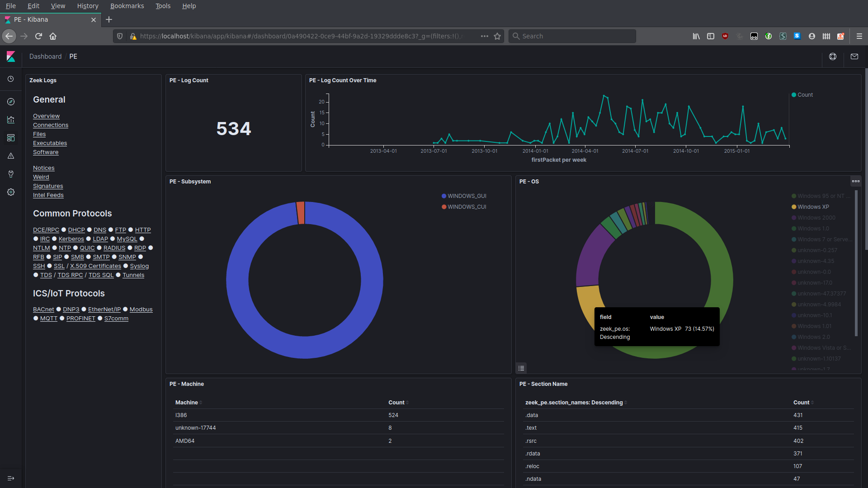Open the Executables link under General
The height and width of the screenshot is (488, 868).
(50, 143)
